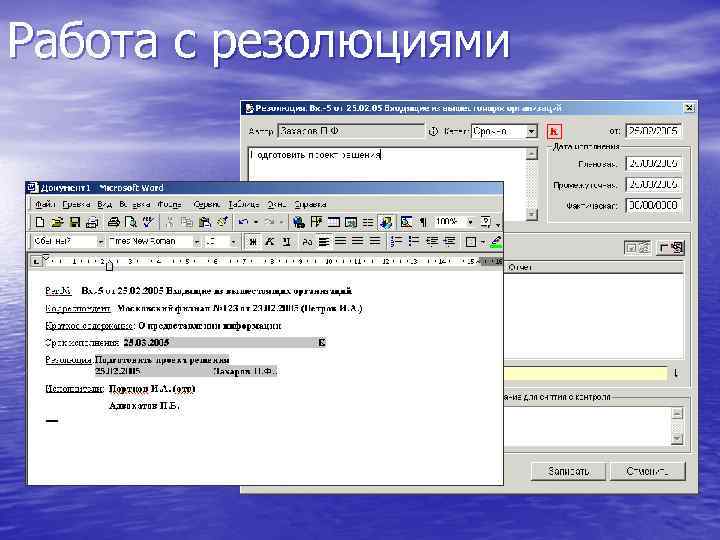Increase indent with the indent icon
Image resolution: width=720 pixels, height=540 pixels.
pos(450,242)
